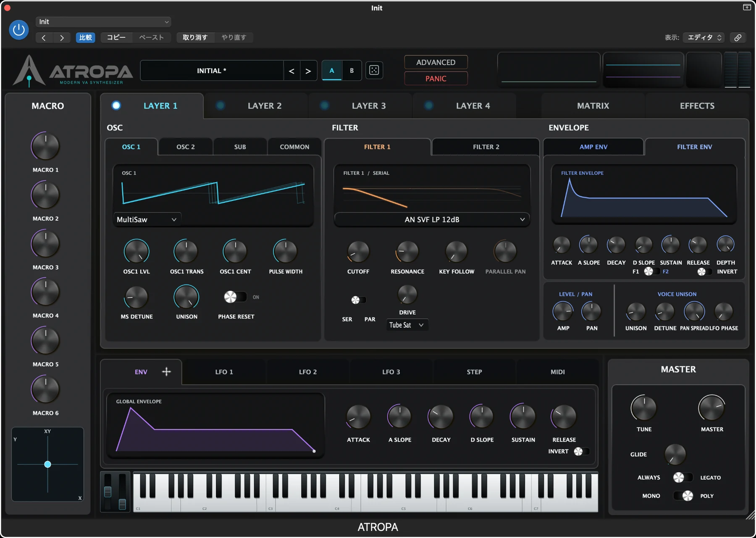
Task: Open the MATRIX tab
Action: point(593,105)
